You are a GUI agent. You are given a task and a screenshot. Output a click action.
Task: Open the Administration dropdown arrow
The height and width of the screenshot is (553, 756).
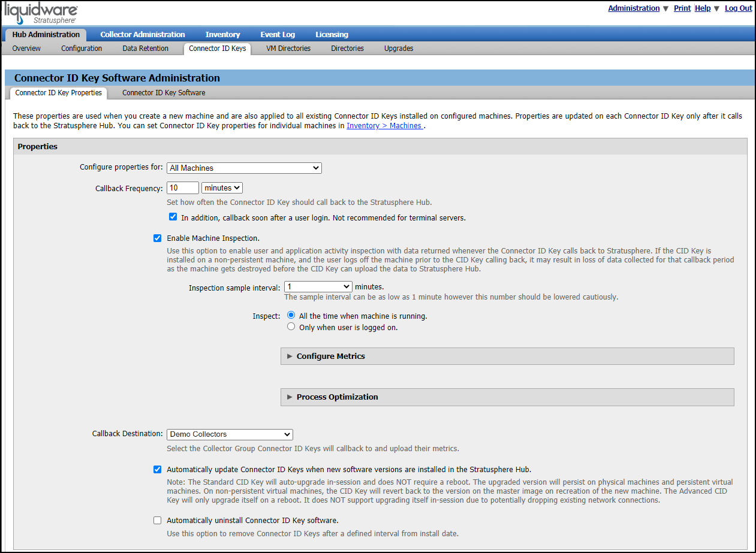(665, 8)
